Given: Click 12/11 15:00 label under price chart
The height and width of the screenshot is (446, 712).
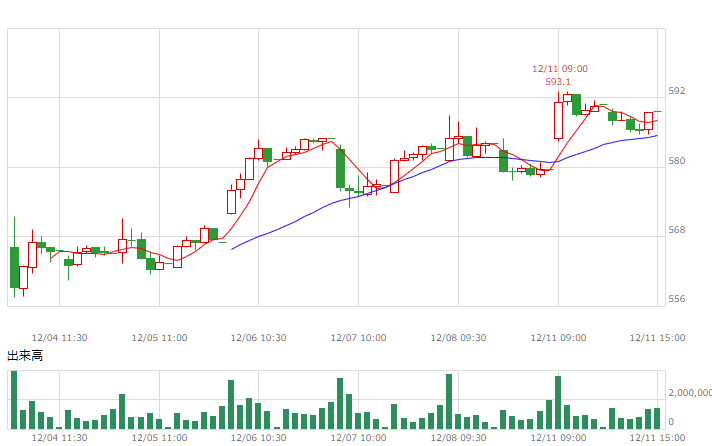Looking at the screenshot, I should [658, 338].
